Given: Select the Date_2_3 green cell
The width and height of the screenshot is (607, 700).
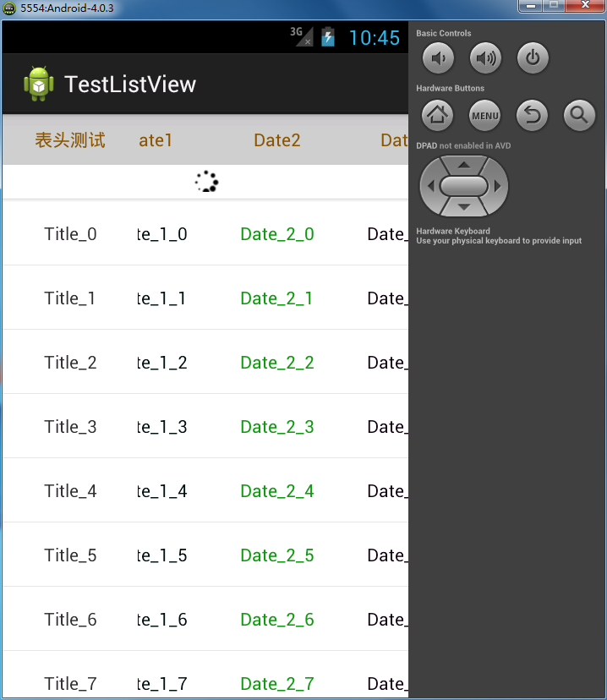Looking at the screenshot, I should click(x=277, y=427).
